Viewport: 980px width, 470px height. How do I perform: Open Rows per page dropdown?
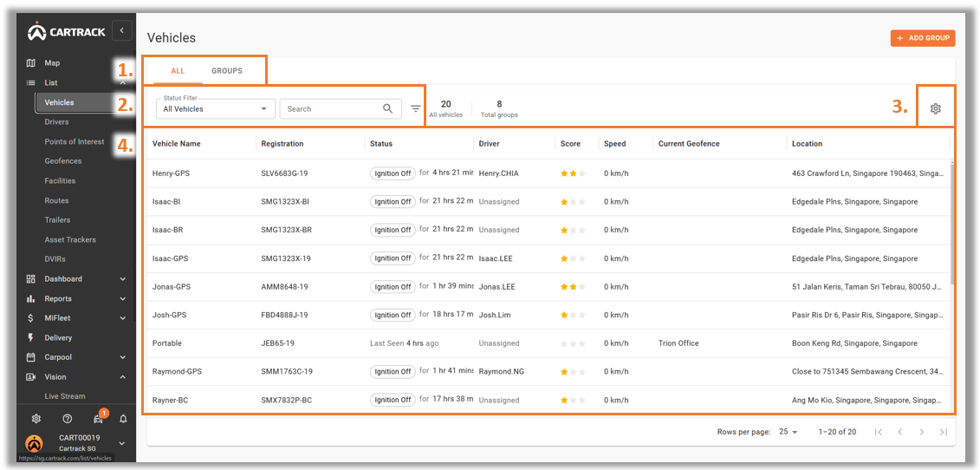[789, 432]
